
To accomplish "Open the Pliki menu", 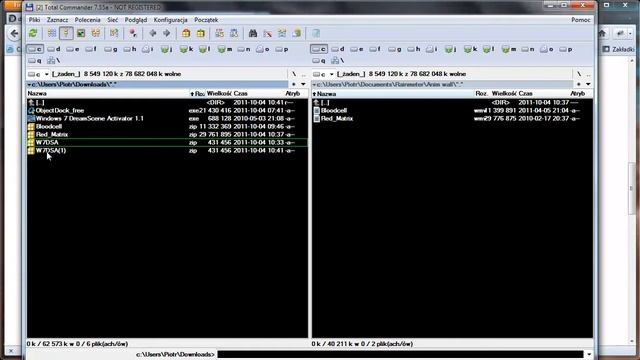I will click(x=34, y=20).
